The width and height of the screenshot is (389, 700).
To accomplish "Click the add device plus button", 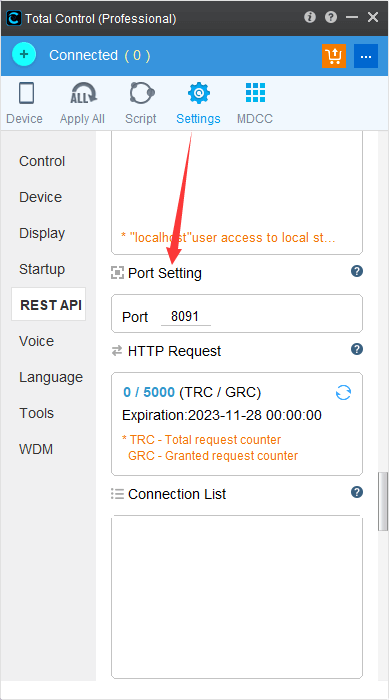I will 24,54.
